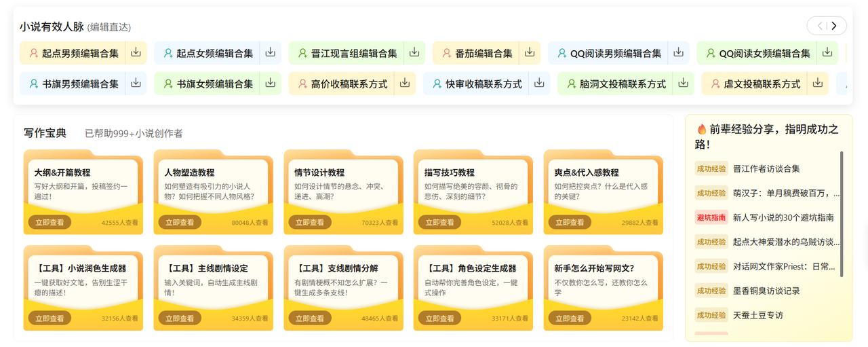Image resolution: width=868 pixels, height=347 pixels.
Task: Download 起点男频编辑合集 via its download icon
Action: click(x=136, y=52)
